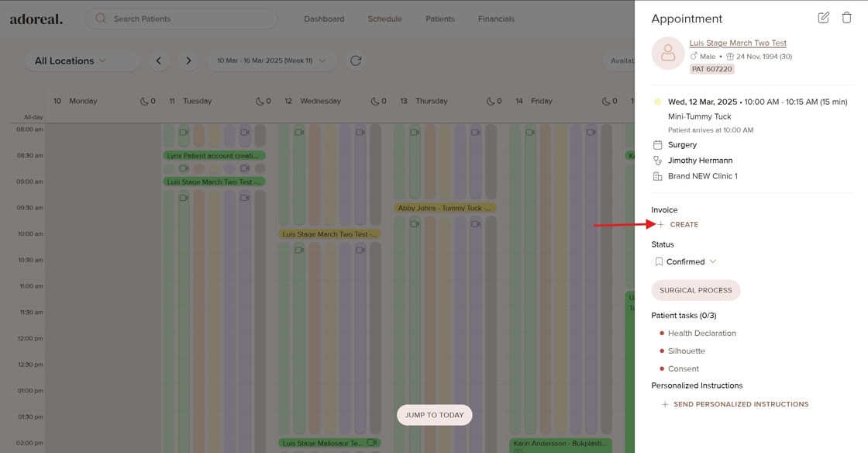Click the adoreal logo
This screenshot has width=868, height=453.
36,19
